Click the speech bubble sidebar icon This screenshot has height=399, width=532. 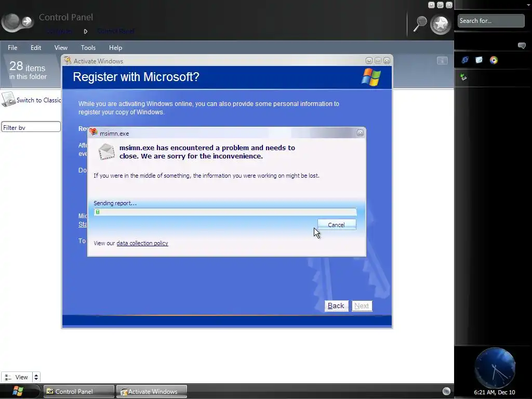coord(522,46)
